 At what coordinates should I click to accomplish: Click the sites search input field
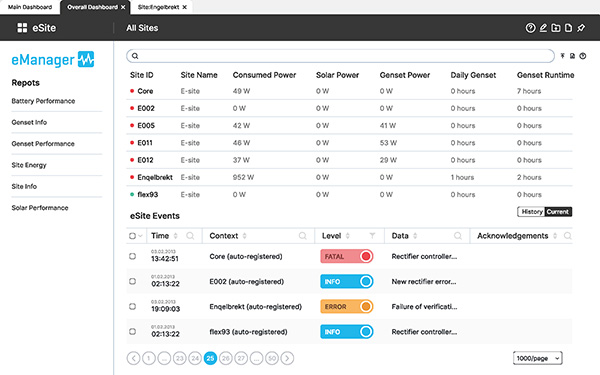click(340, 56)
